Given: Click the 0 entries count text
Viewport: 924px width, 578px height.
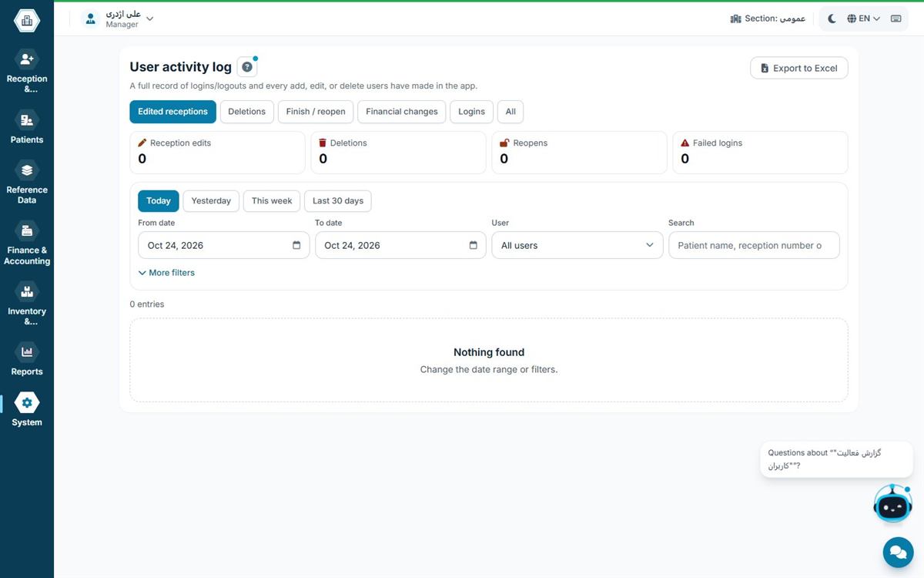Looking at the screenshot, I should pos(147,304).
